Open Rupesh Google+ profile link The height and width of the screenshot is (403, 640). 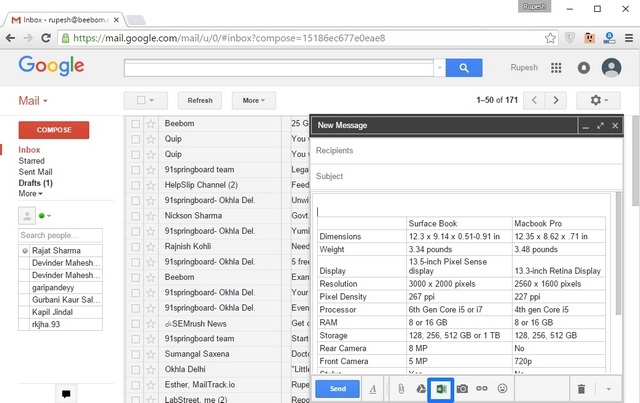pyautogui.click(x=524, y=68)
